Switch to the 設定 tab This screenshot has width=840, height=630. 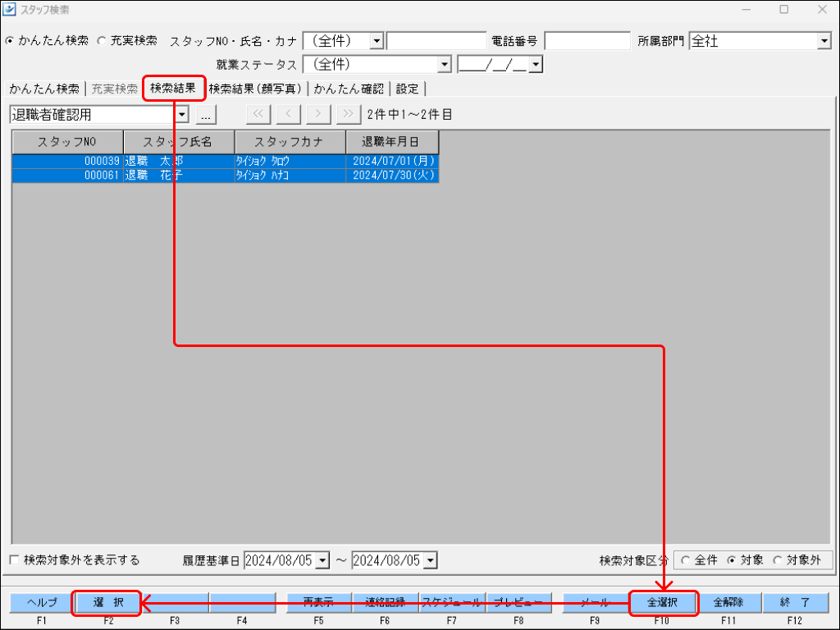(x=407, y=89)
